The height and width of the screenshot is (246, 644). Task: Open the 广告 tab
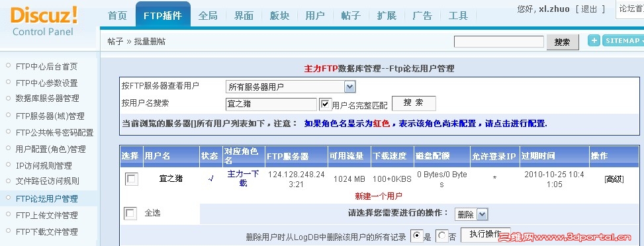click(x=422, y=16)
